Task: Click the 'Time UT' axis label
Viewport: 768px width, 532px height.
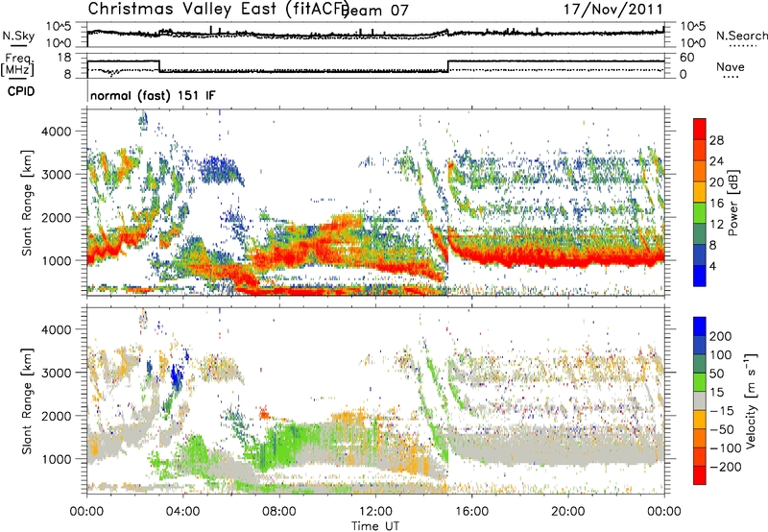Action: 375,526
